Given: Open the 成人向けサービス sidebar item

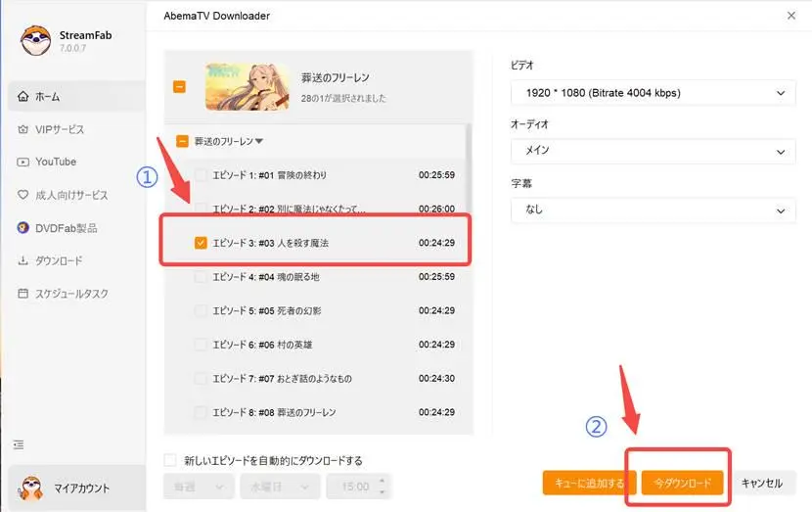Looking at the screenshot, I should click(76, 195).
